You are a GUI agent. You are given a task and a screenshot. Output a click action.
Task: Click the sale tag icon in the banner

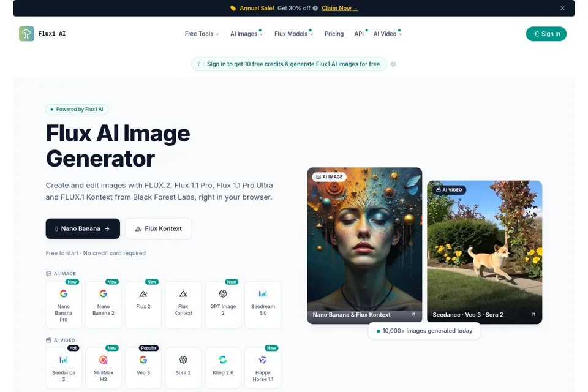coord(233,8)
